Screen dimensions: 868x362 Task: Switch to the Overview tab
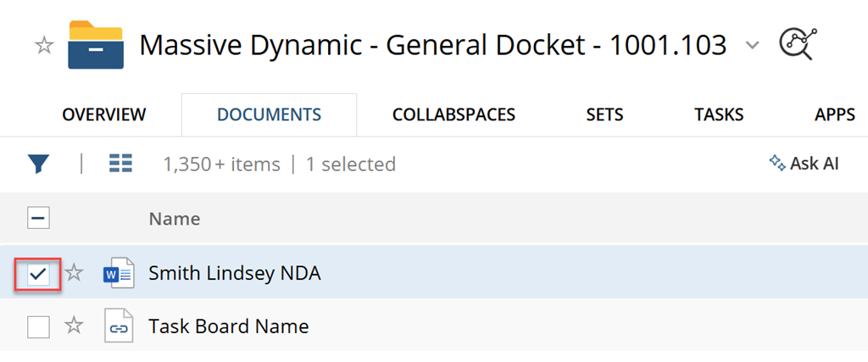pos(103,114)
